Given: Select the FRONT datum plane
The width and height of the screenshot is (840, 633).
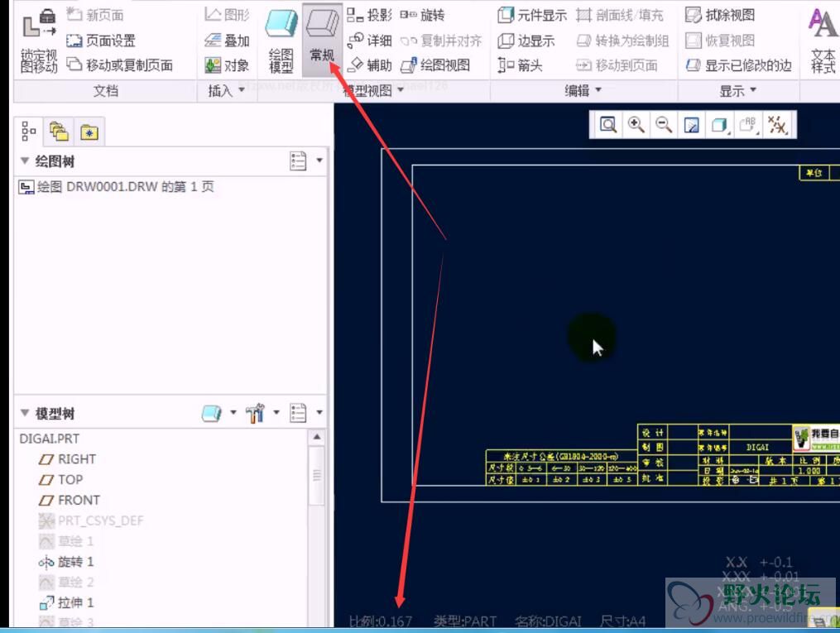Looking at the screenshot, I should pyautogui.click(x=70, y=500).
